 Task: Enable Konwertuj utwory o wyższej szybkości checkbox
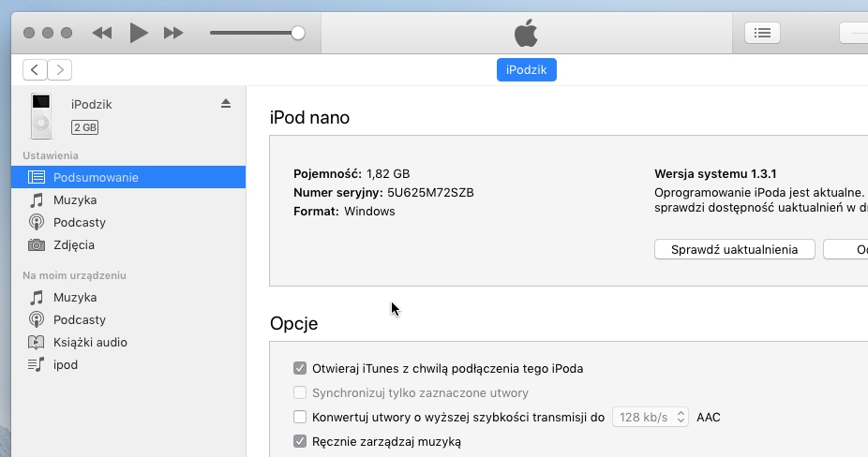[x=299, y=417]
